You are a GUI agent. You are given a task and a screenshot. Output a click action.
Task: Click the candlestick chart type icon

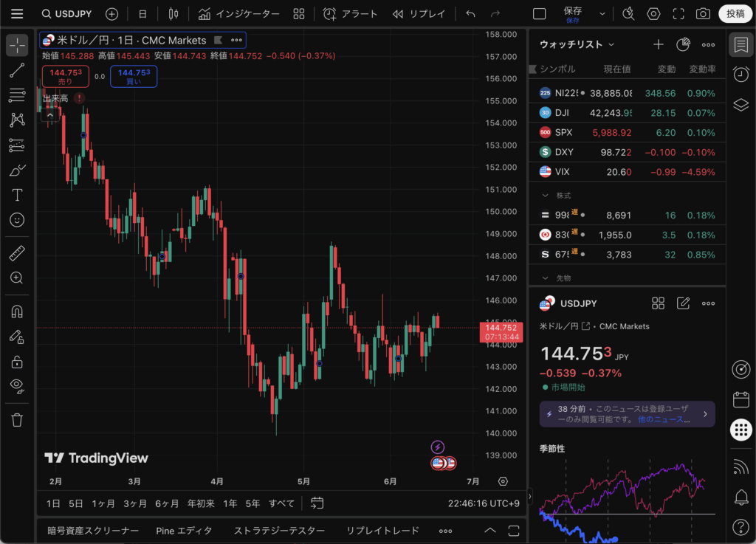173,14
